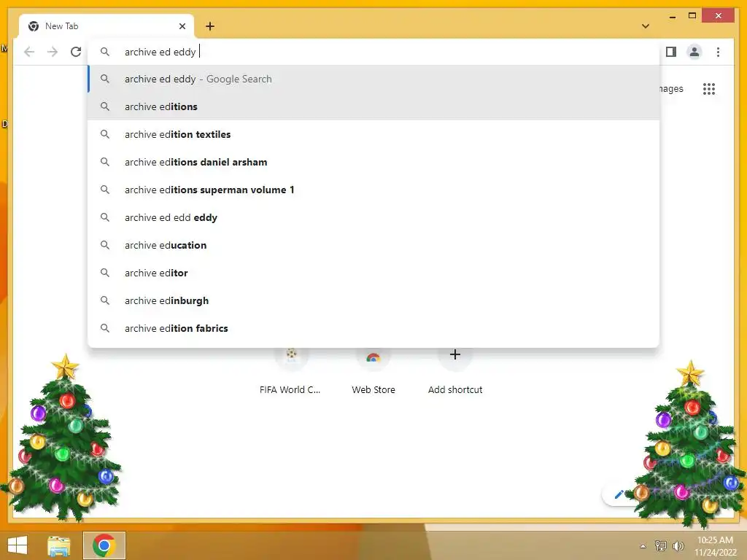
Task: Open the taskbar clock and date
Action: (715, 546)
